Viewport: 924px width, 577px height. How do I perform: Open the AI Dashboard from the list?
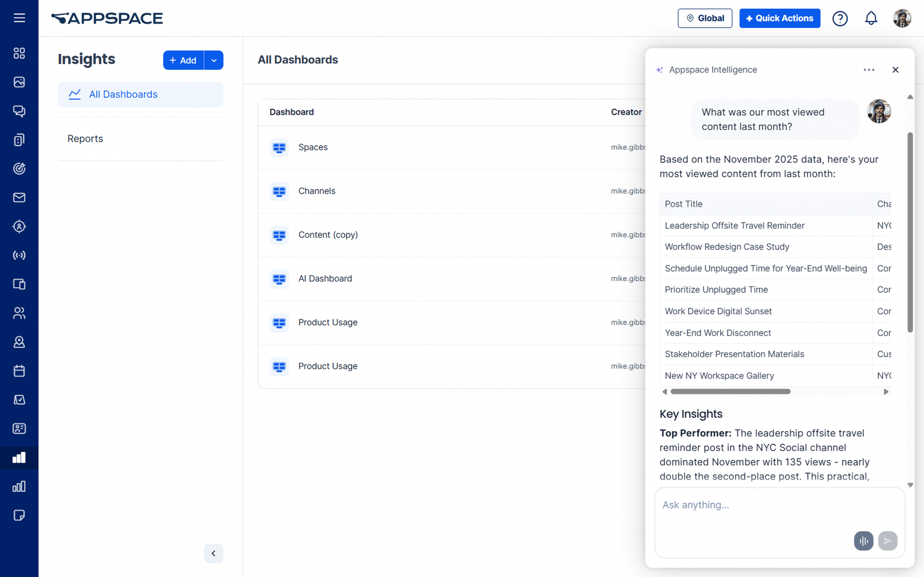coord(325,278)
